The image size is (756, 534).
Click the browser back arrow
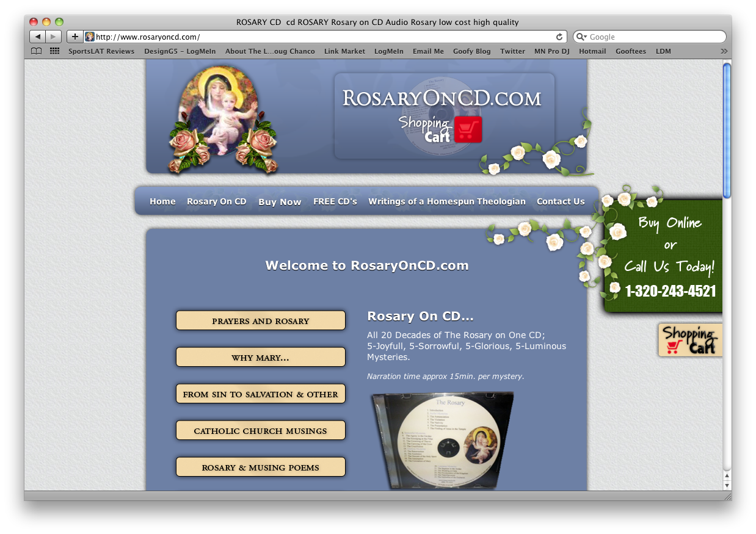coord(37,35)
